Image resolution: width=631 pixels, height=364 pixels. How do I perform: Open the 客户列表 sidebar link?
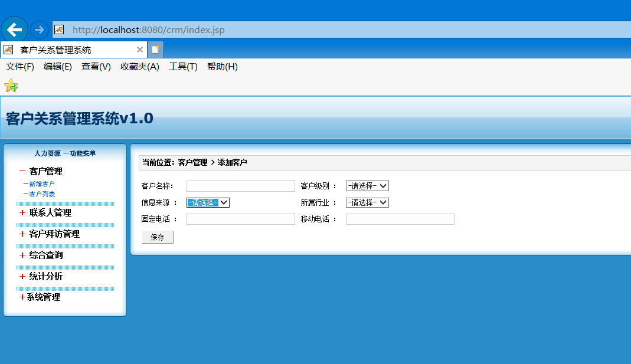click(39, 194)
